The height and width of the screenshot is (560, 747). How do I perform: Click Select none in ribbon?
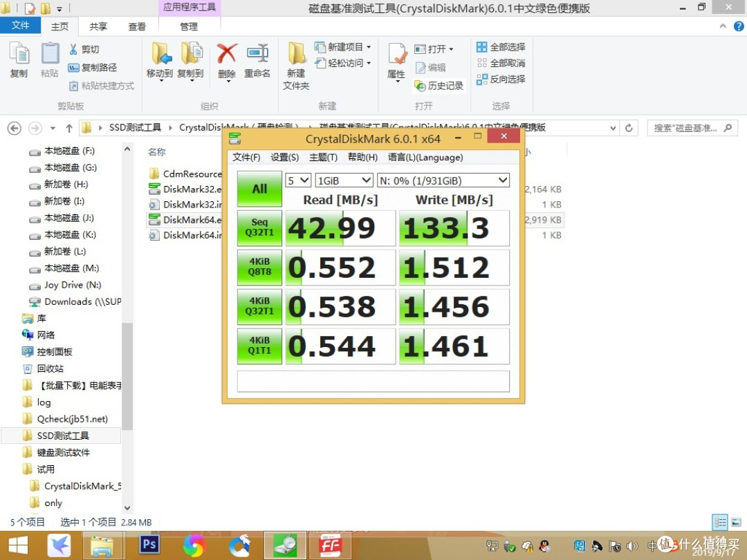click(x=501, y=63)
